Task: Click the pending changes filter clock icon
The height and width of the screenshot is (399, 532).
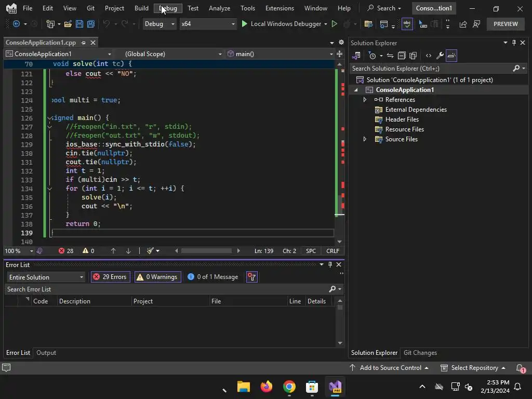Action: [372, 56]
